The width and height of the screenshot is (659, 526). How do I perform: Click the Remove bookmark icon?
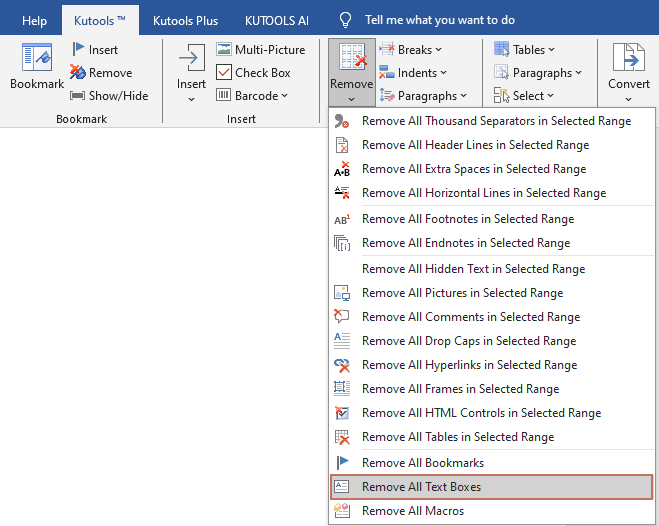(x=78, y=72)
